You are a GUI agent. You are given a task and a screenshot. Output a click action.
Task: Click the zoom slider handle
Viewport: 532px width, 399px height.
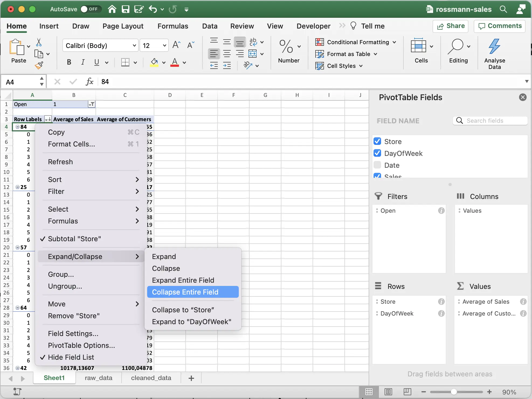coord(454,392)
